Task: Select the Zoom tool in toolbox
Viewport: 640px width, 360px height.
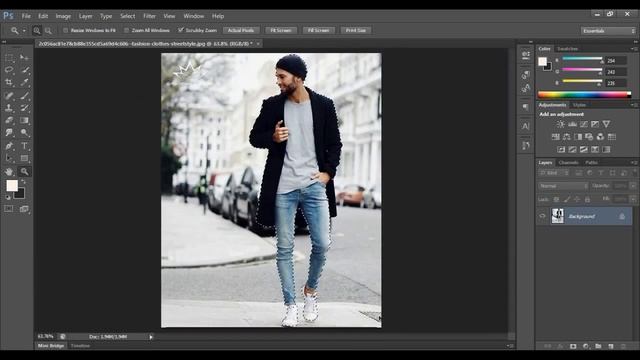Action: pyautogui.click(x=24, y=171)
